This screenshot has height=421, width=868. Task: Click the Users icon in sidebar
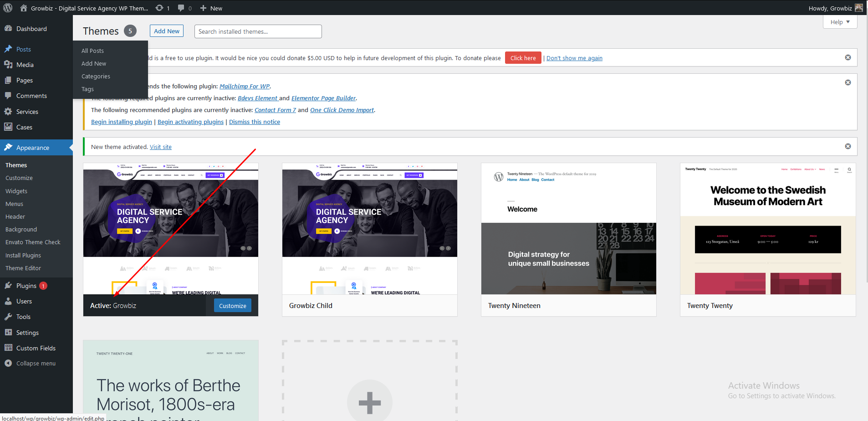click(8, 301)
